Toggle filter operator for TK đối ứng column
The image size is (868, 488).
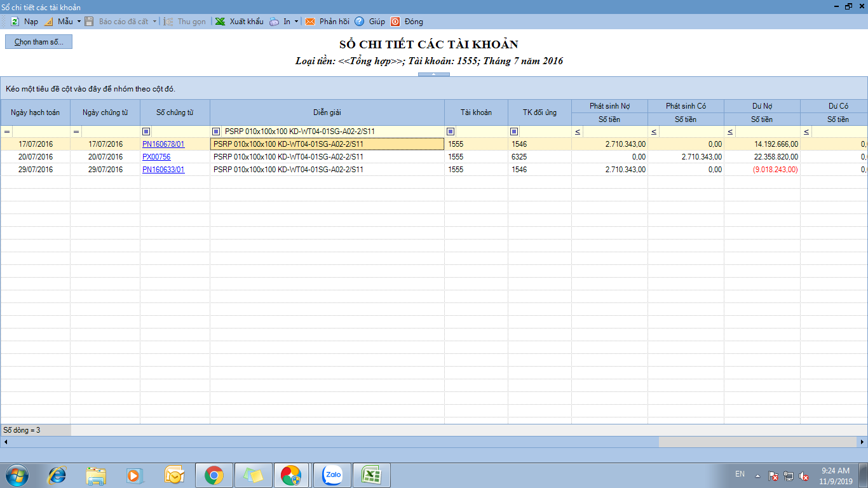[x=514, y=132]
